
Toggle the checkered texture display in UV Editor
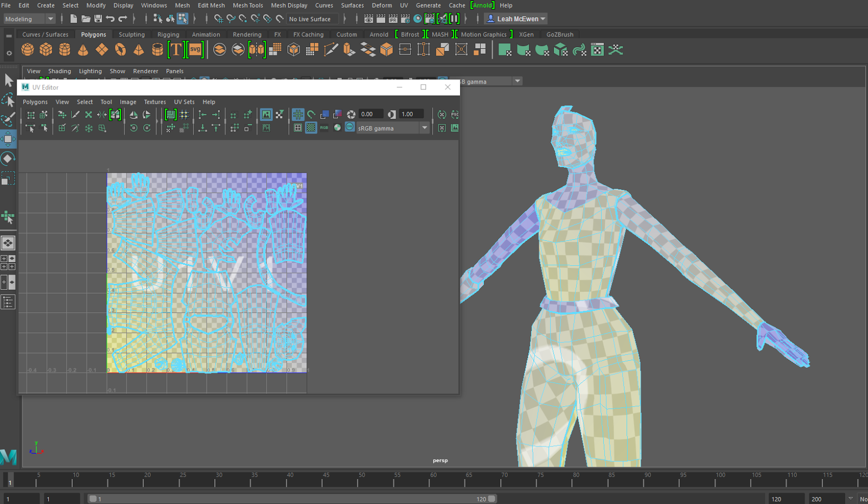click(x=310, y=127)
